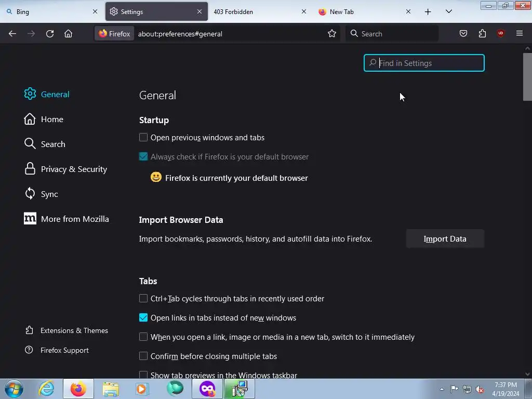The width and height of the screenshot is (532, 399).
Task: Click the address bar URL
Action: [x=180, y=34]
